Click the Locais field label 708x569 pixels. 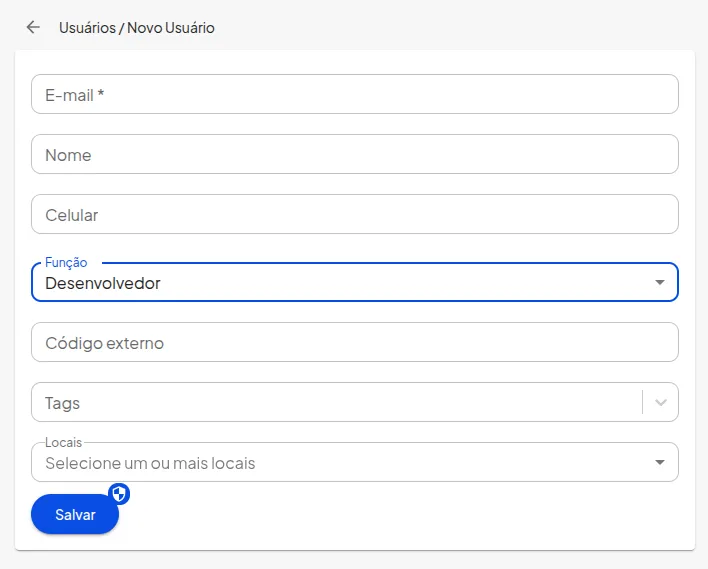63,442
